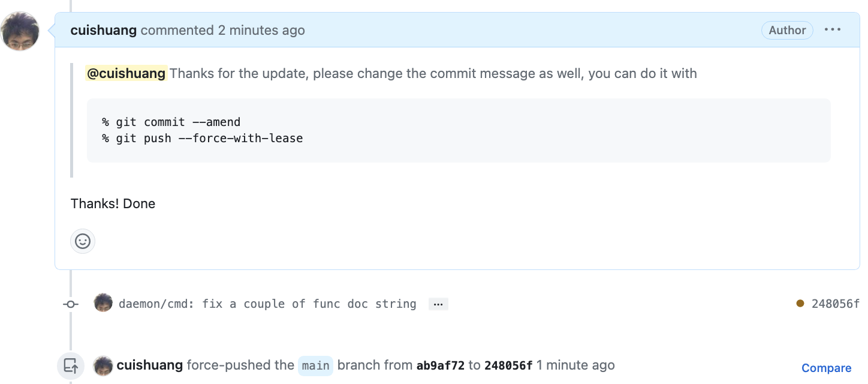Click the force-push event icon
Viewport: 868px width, 384px height.
click(71, 365)
